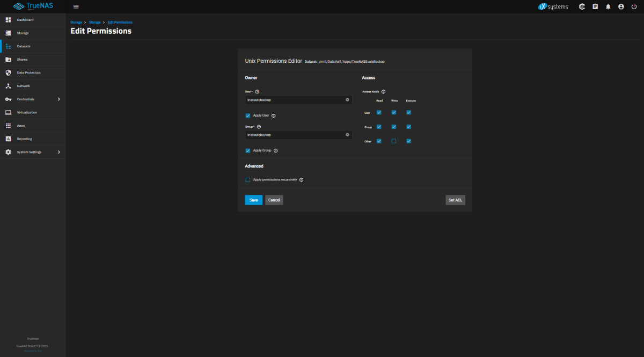Expand the System Settings submenu chevron
The image size is (644, 357).
click(x=59, y=152)
